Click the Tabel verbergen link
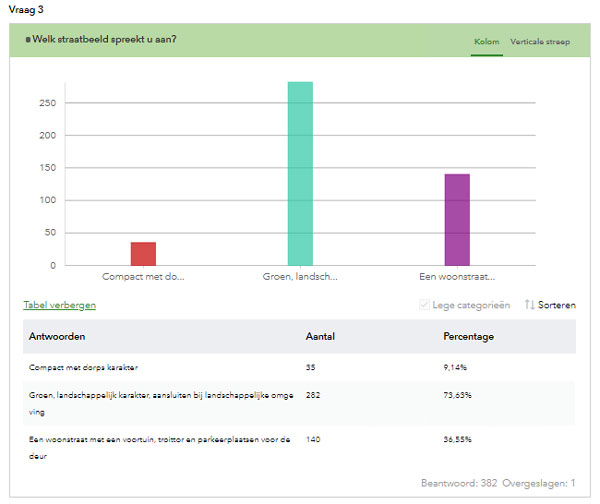The width and height of the screenshot is (600, 504). click(x=60, y=305)
